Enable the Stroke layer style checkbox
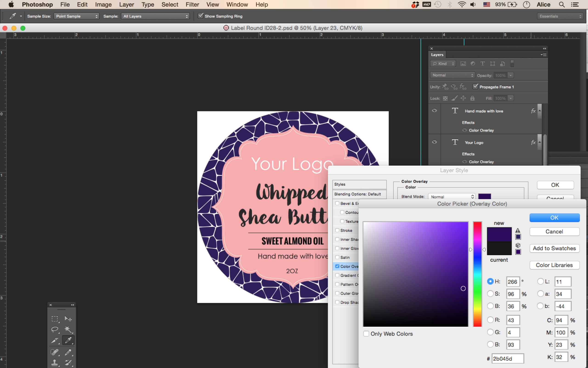The height and width of the screenshot is (368, 588). [x=337, y=230]
